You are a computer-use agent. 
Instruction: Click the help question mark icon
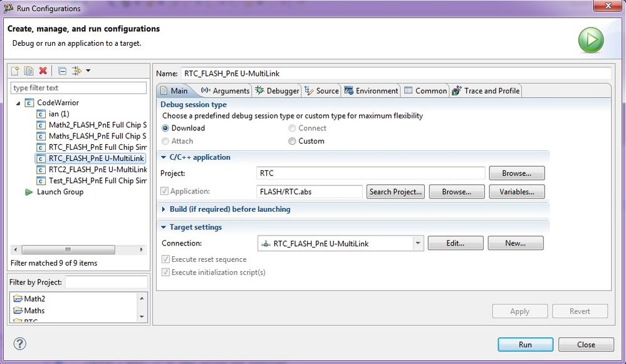click(19, 343)
